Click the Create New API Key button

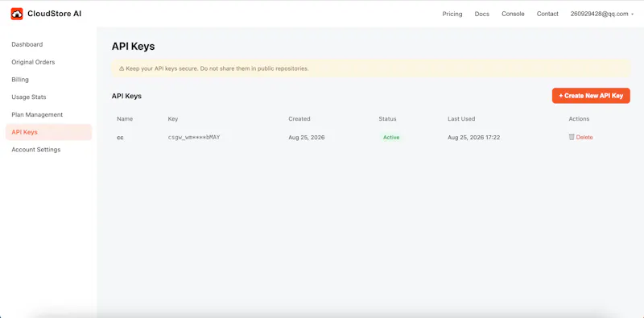(591, 96)
